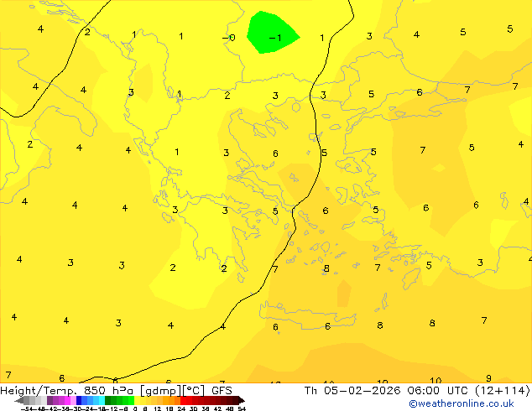Click the '-54' legend scale label
Viewport: 532px width, 411px height.
27,408
